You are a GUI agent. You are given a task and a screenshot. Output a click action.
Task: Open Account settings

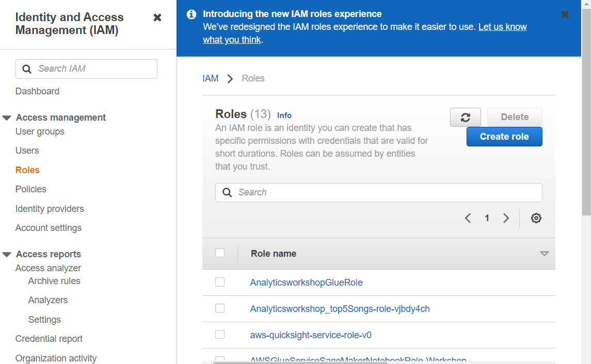coord(49,228)
